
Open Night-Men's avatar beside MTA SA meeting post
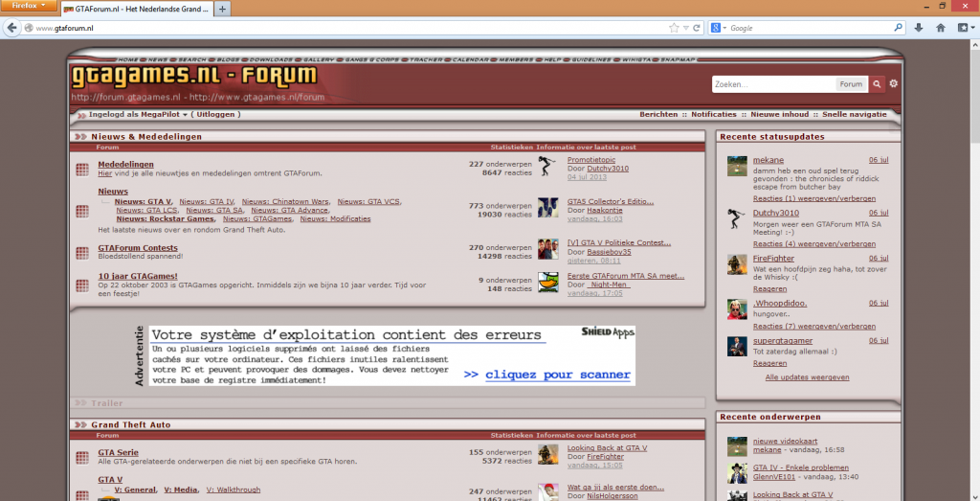click(x=548, y=282)
